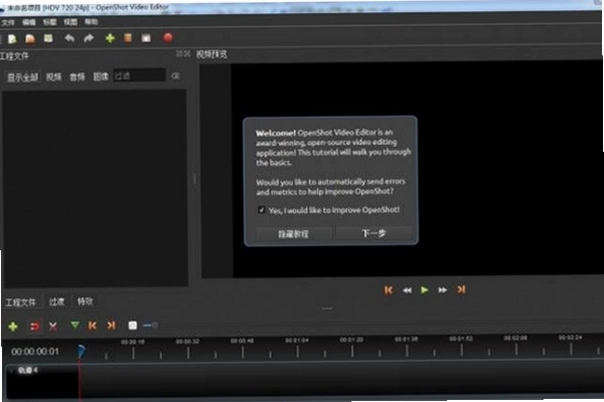
Task: Play the video preview
Action: pos(424,290)
